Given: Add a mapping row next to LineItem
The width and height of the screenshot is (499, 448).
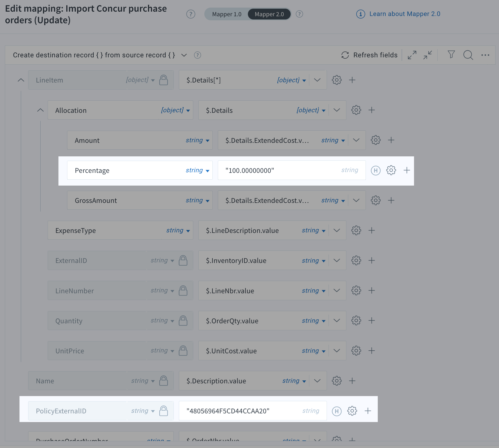Looking at the screenshot, I should pos(352,80).
